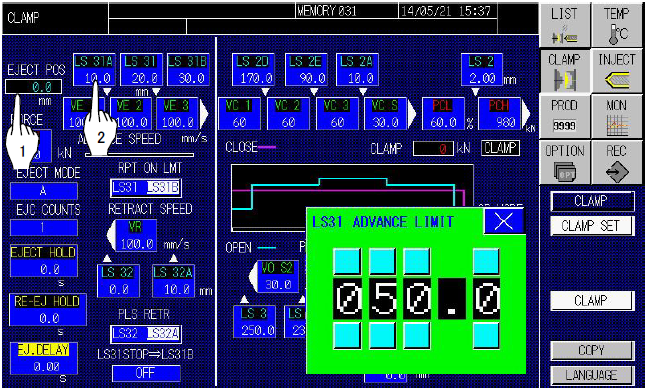Close the LS31 ADVANCE LIMIT popup

click(503, 222)
